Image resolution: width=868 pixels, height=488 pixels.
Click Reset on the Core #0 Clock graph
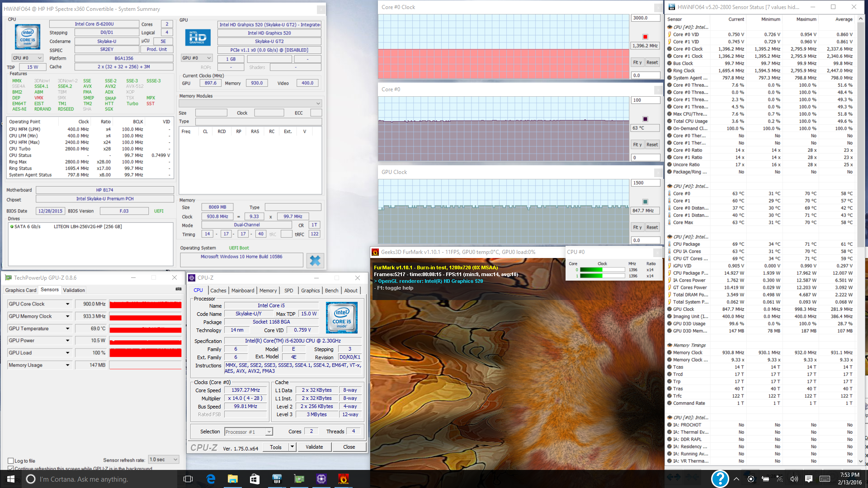(x=652, y=62)
